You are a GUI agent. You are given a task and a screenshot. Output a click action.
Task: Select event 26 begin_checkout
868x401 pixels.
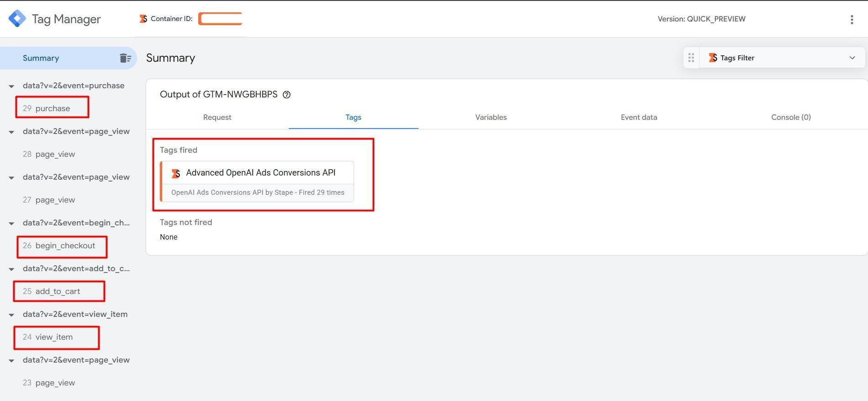(x=59, y=246)
